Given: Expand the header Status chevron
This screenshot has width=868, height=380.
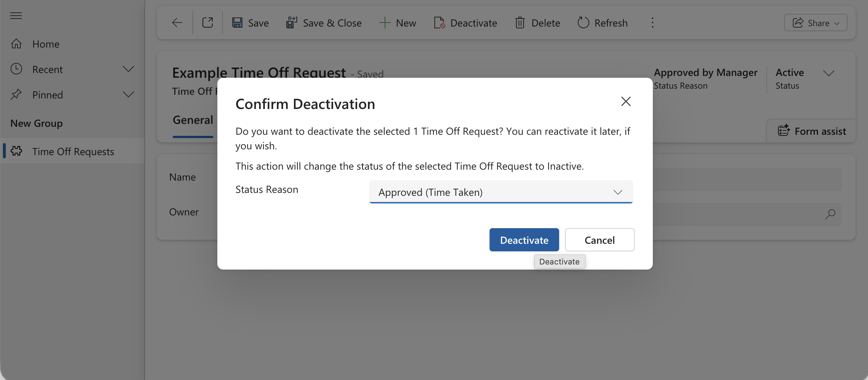Looking at the screenshot, I should [x=829, y=73].
